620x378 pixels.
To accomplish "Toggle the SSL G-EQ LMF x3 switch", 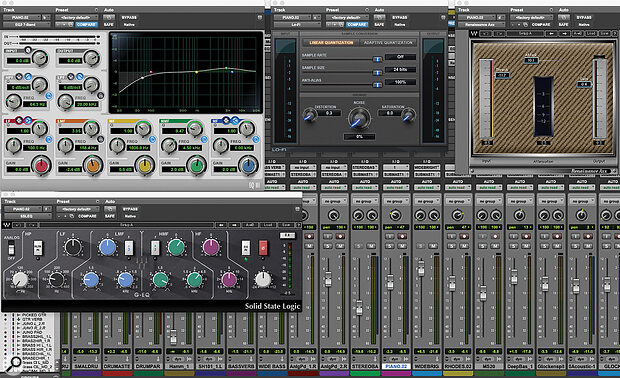I will (129, 248).
